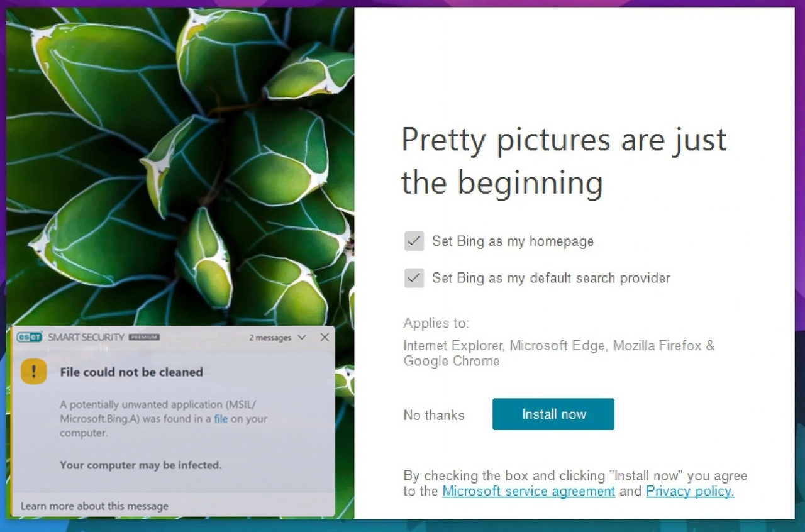Click the 'Applies to:' label
Screen dimensions: 805x532
tap(436, 323)
